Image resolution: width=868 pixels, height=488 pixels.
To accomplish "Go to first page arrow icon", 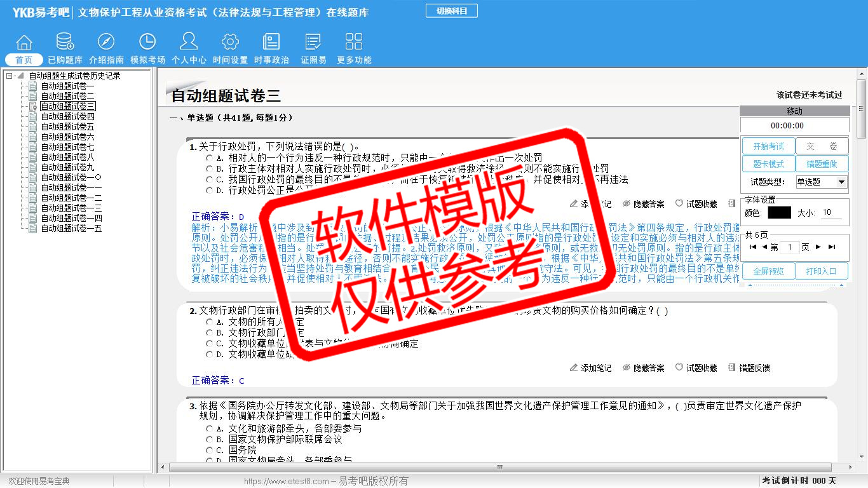I will [x=753, y=247].
